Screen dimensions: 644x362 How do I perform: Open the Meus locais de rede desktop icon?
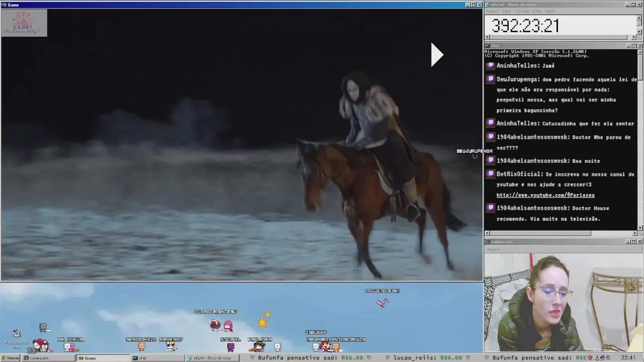[16, 337]
